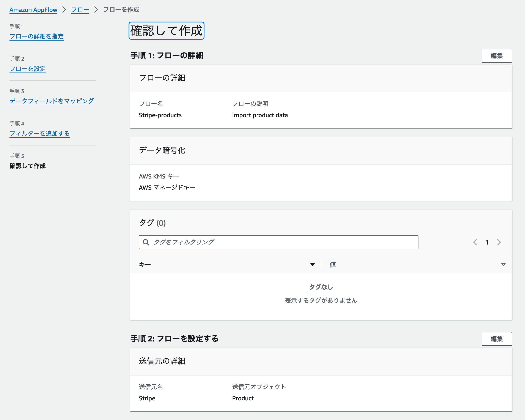The image size is (525, 420).
Task: Select page 1 in the tag pagination
Action: click(x=487, y=242)
